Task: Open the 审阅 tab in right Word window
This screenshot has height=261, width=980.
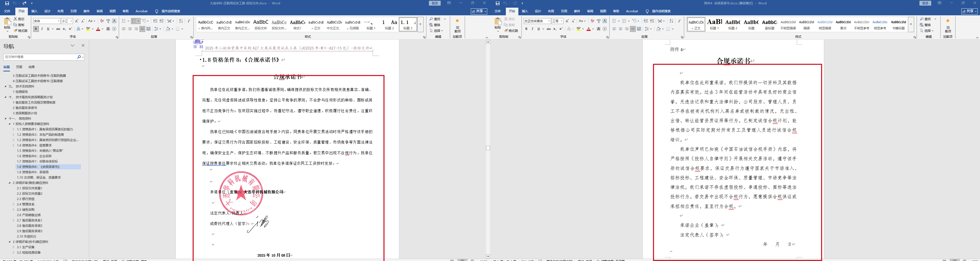Action: pyautogui.click(x=590, y=11)
